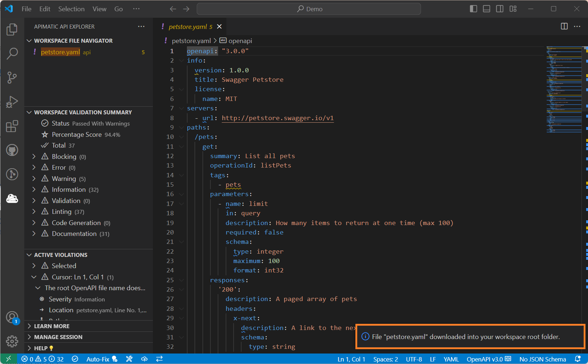The height and width of the screenshot is (364, 588).
Task: Go back using the title bar arrow
Action: click(173, 9)
